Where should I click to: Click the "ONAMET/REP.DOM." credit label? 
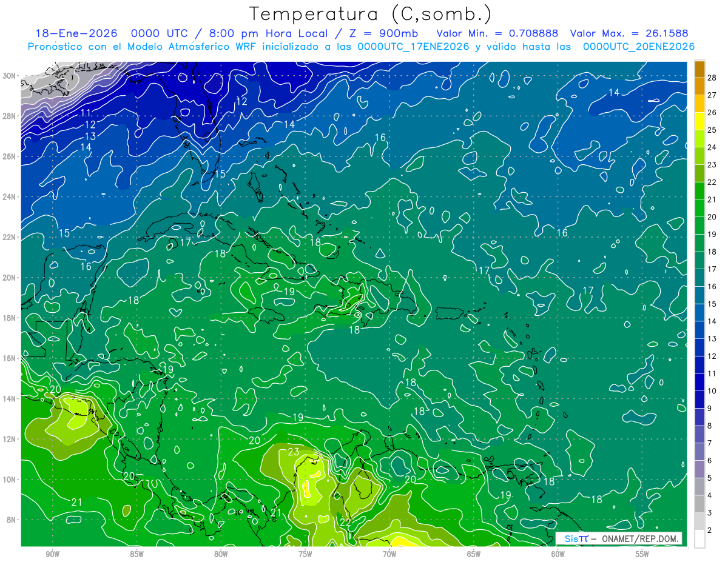640,538
